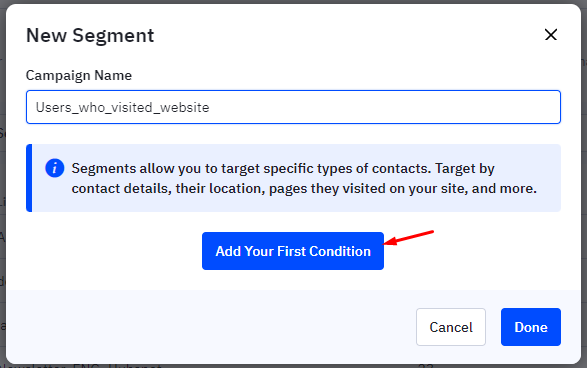Click the word Segment in the heading
This screenshot has height=368, width=587.
coord(113,36)
